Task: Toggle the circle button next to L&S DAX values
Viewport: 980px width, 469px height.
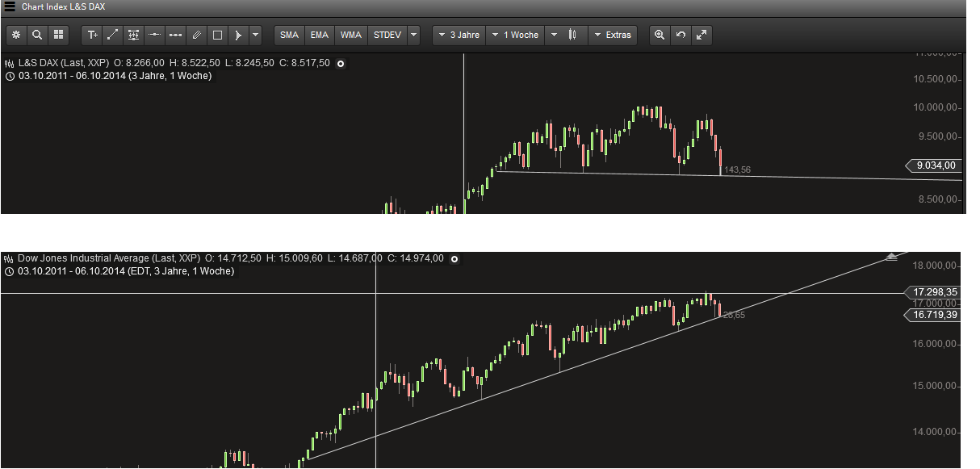Action: 341,64
